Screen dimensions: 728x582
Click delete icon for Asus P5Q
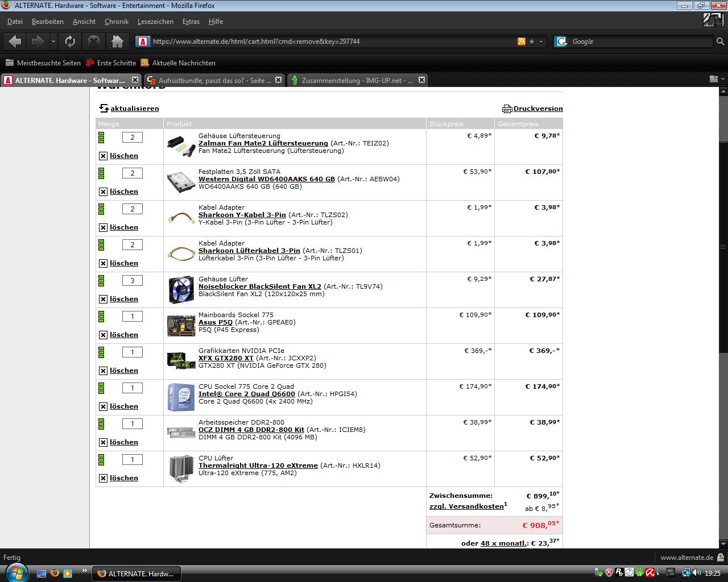tap(103, 335)
